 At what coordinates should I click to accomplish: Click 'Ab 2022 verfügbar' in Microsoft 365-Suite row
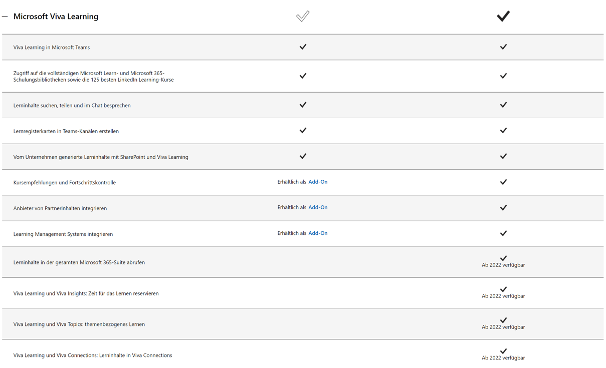tap(503, 265)
